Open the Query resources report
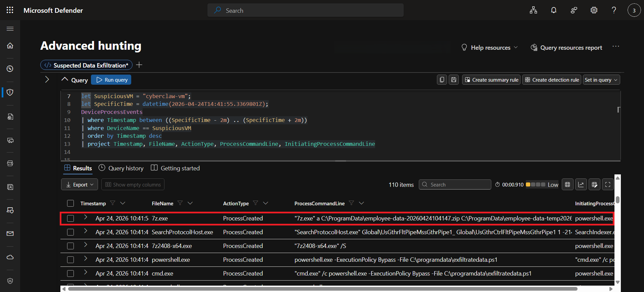 pyautogui.click(x=566, y=48)
